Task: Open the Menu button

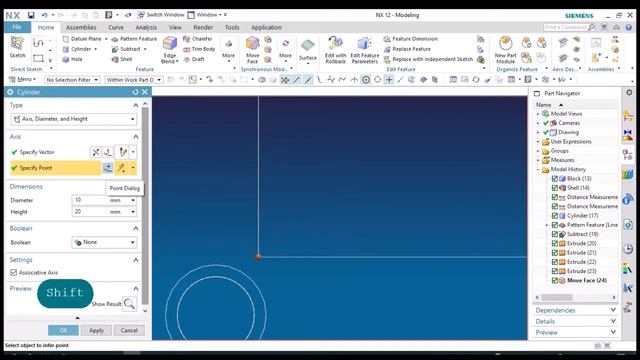Action: [x=22, y=80]
